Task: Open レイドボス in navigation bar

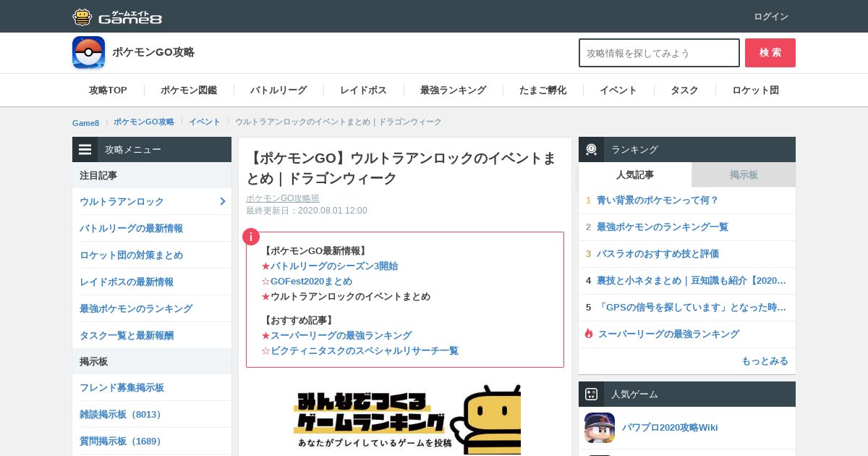Action: coord(363,90)
